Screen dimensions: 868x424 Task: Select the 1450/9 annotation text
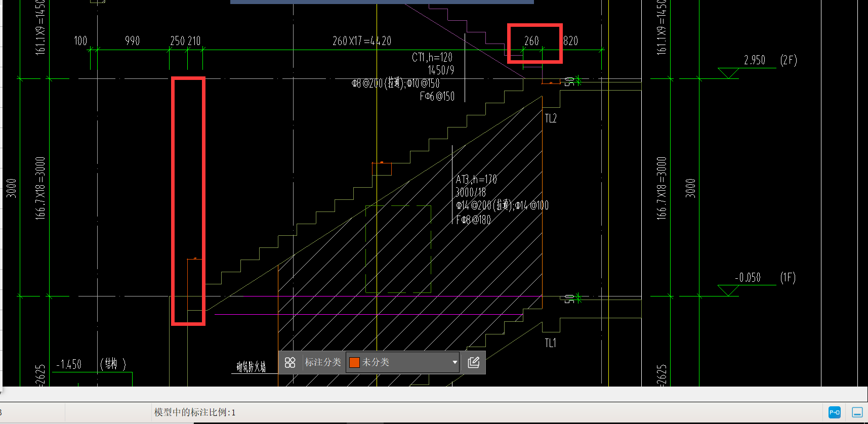pos(441,70)
